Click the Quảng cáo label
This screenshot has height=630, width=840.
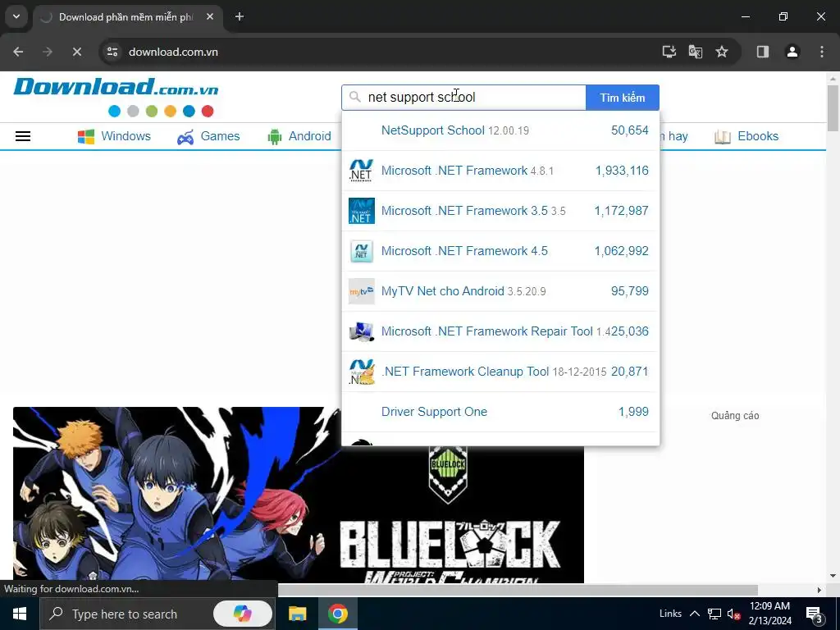(x=735, y=416)
